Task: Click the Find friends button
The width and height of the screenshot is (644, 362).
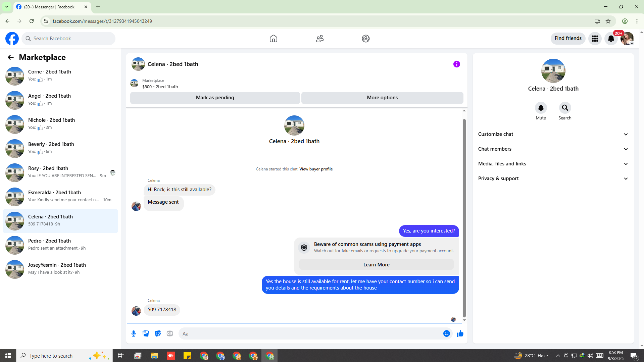Action: point(568,39)
